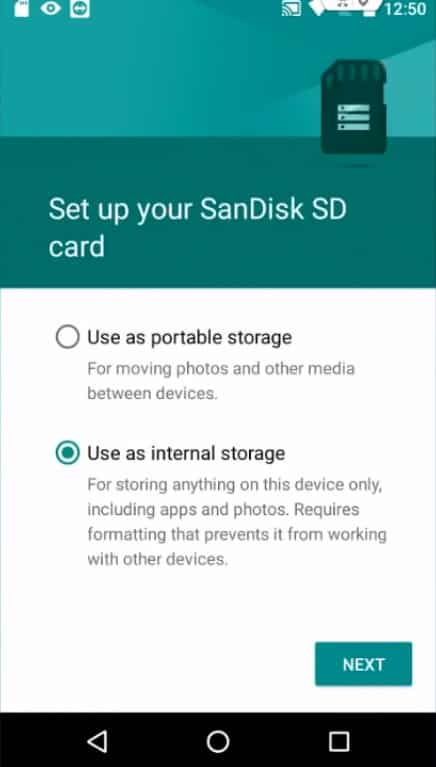
Task: Tap the Android back navigation triangle
Action: pyautogui.click(x=97, y=741)
